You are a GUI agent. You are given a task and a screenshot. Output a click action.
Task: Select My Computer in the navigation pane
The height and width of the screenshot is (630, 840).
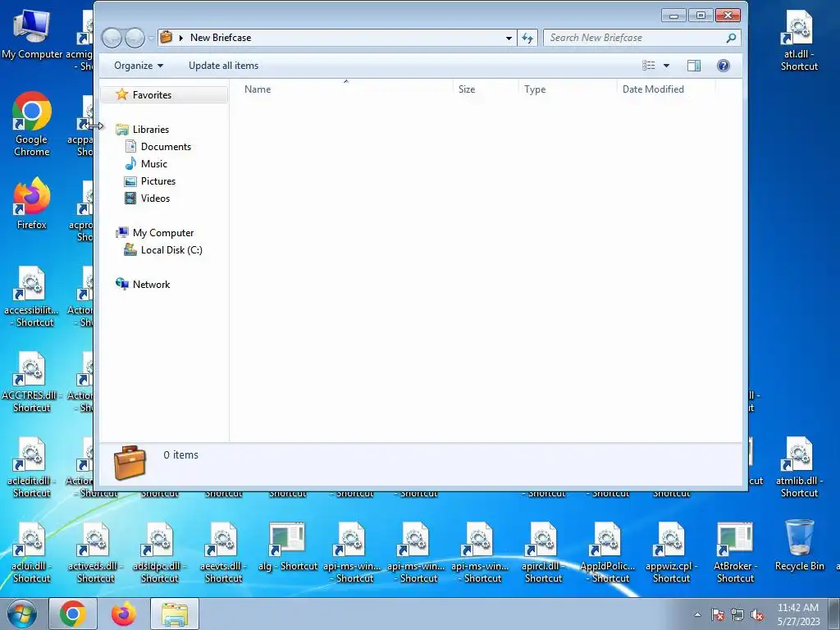[163, 232]
